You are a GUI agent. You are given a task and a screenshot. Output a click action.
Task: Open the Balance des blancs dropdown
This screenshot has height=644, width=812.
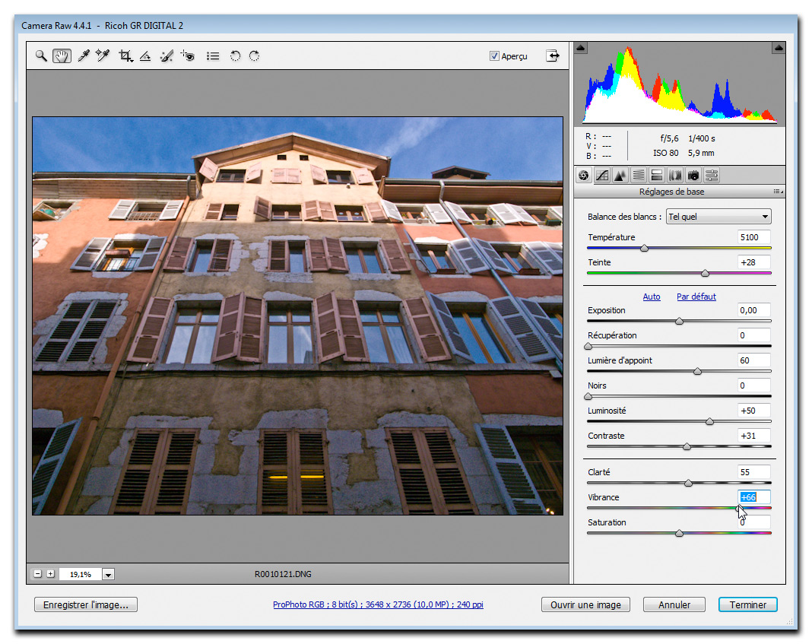tap(718, 217)
